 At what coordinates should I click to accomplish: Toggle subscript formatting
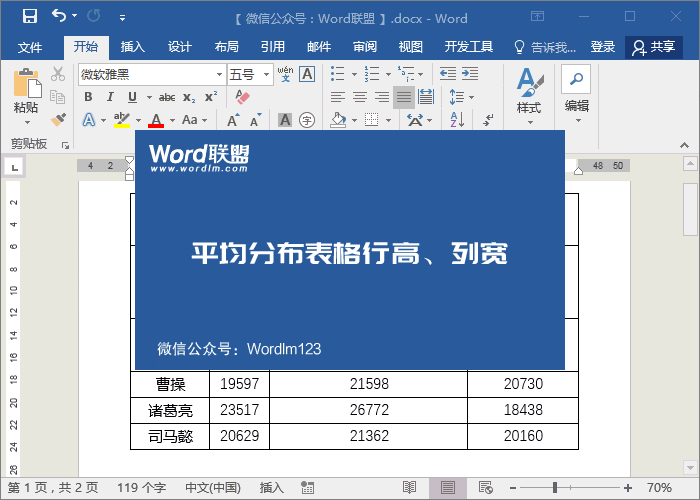(189, 97)
